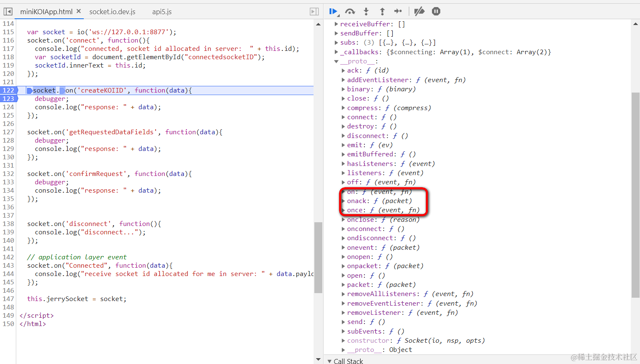The height and width of the screenshot is (364, 640).
Task: Expand the _callbacks object
Action: 336,52
